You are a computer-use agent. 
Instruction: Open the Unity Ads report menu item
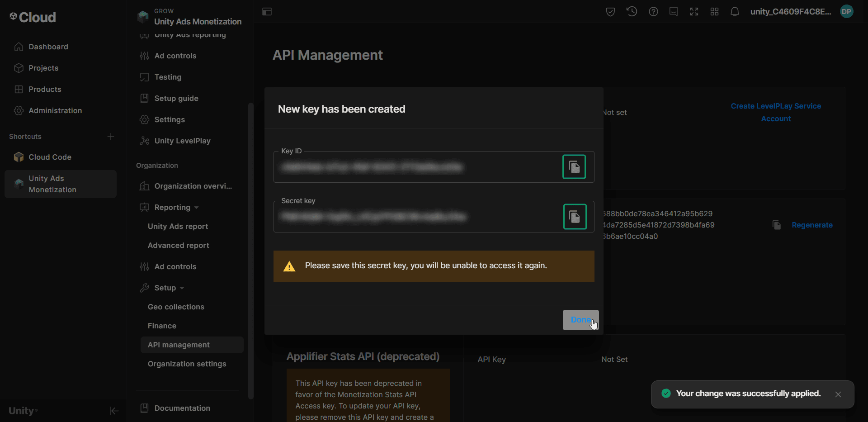pyautogui.click(x=178, y=226)
